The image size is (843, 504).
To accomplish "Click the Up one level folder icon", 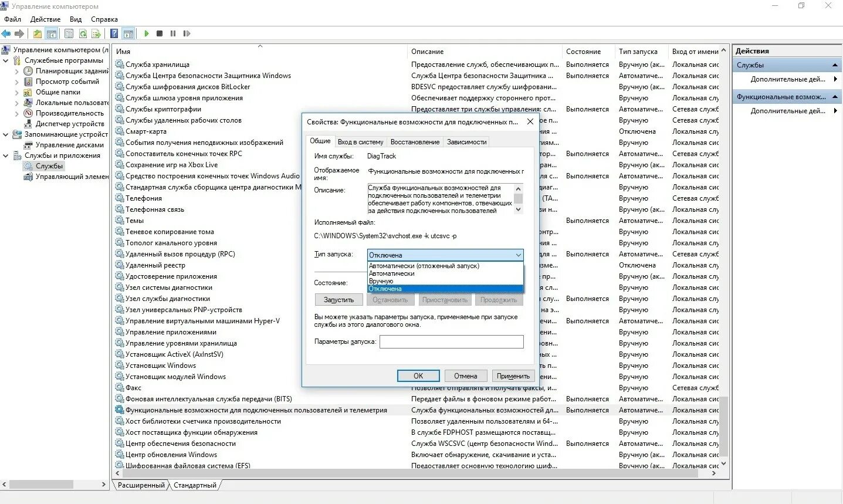I will 38,33.
